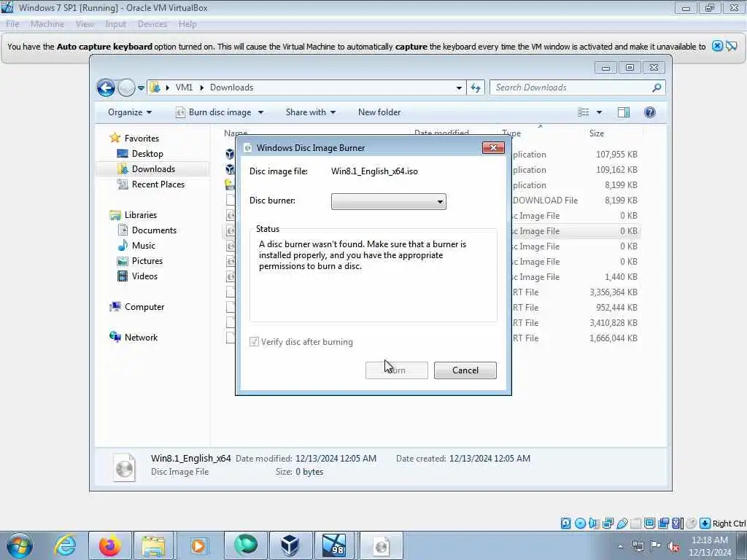Viewport: 747px width, 560px height.
Task: Open the VirtualBox Machine menu
Action: click(47, 24)
